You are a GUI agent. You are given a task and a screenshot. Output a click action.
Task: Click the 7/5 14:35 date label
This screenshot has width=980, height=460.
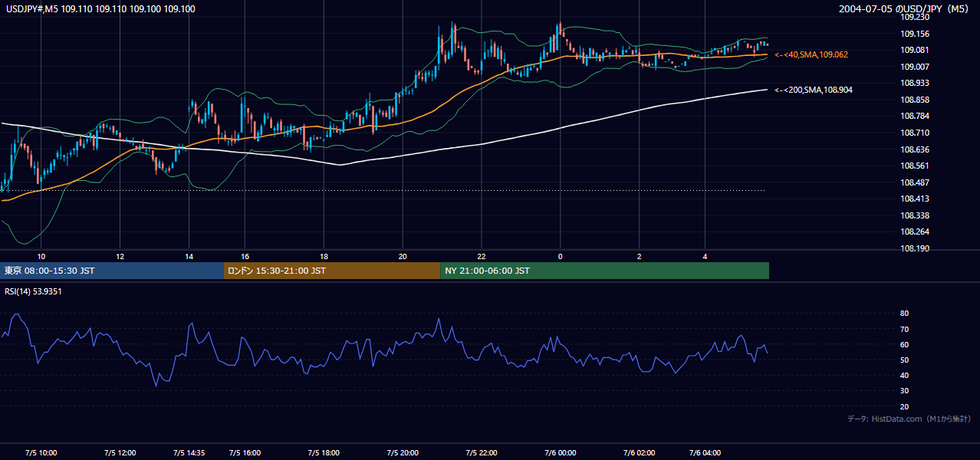189,452
